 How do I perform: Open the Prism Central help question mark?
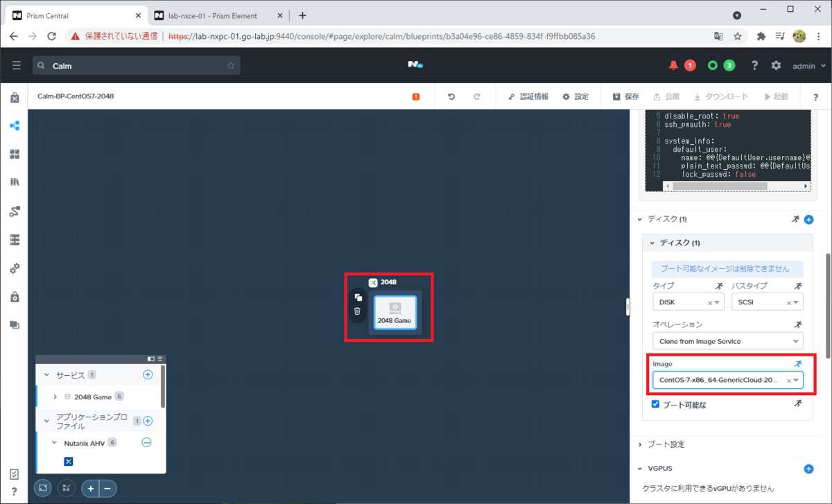(x=754, y=65)
